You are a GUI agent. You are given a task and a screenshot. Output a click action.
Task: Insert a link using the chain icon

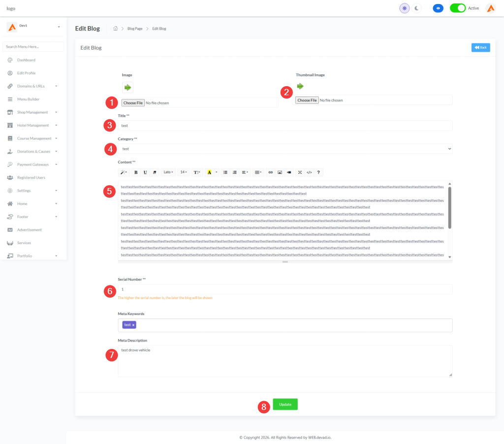pyautogui.click(x=270, y=172)
